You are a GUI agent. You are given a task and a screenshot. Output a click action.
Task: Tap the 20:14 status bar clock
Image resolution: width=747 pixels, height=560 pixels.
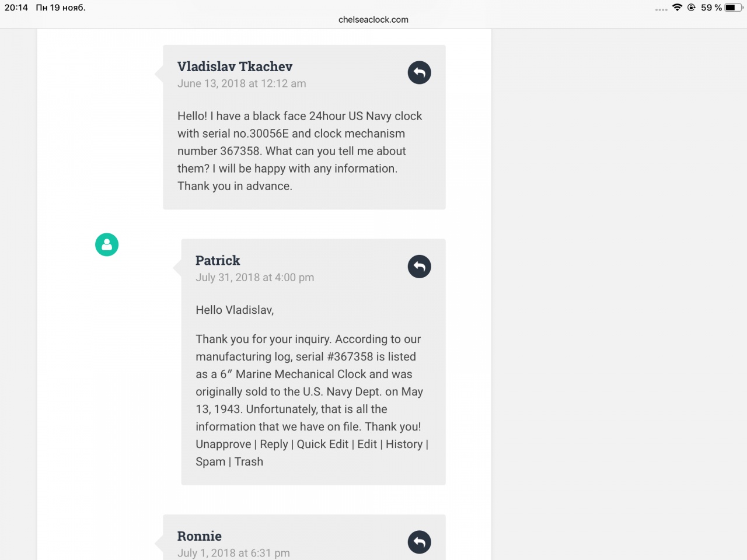point(16,8)
